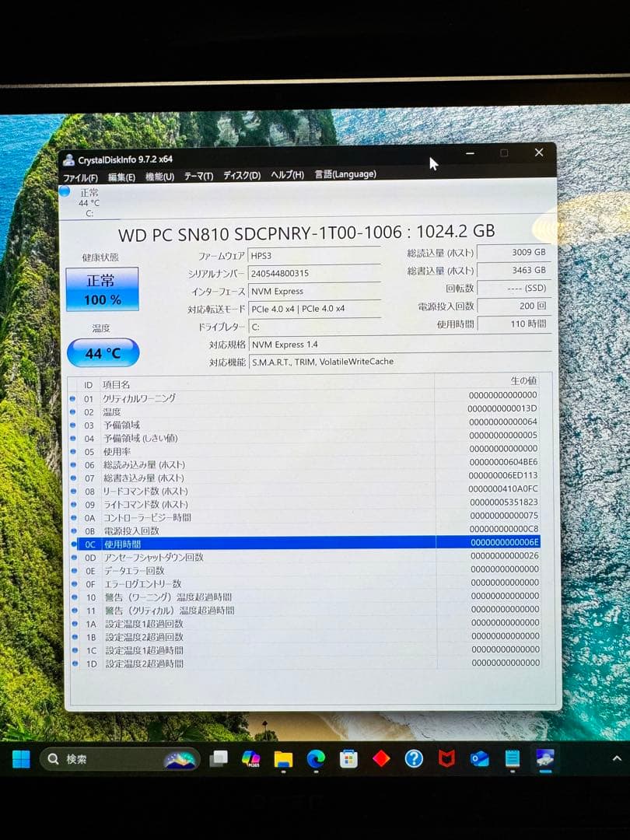This screenshot has height=840, width=630.
Task: Open the 機能 menu
Action: coord(159,174)
